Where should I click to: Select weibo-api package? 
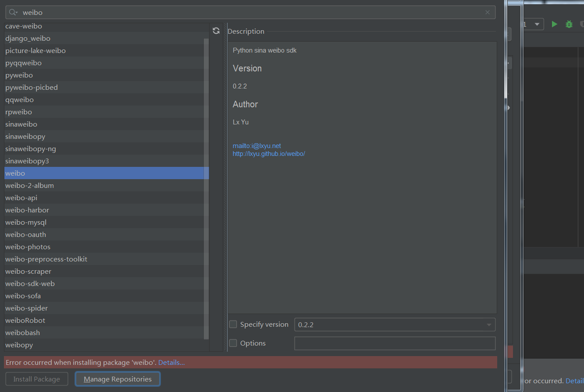point(107,198)
